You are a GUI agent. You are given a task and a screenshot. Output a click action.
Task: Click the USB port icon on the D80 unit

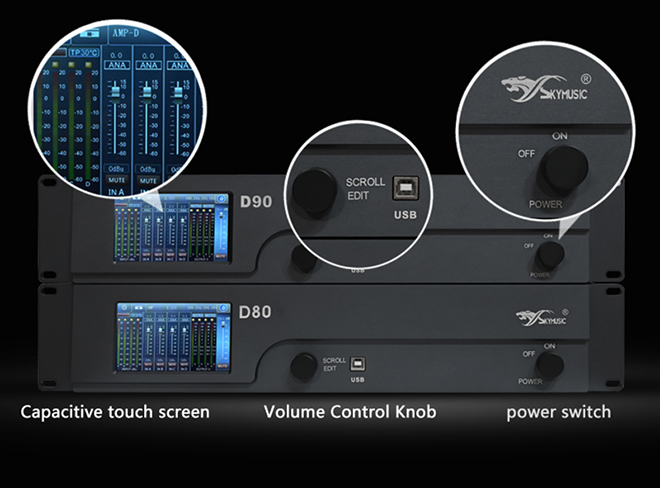coord(357,365)
